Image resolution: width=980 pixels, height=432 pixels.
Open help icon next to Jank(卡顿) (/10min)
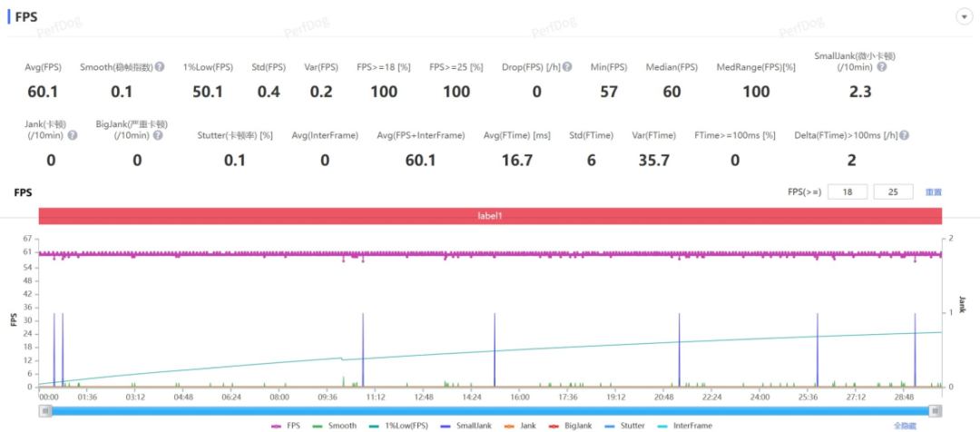[x=73, y=135]
